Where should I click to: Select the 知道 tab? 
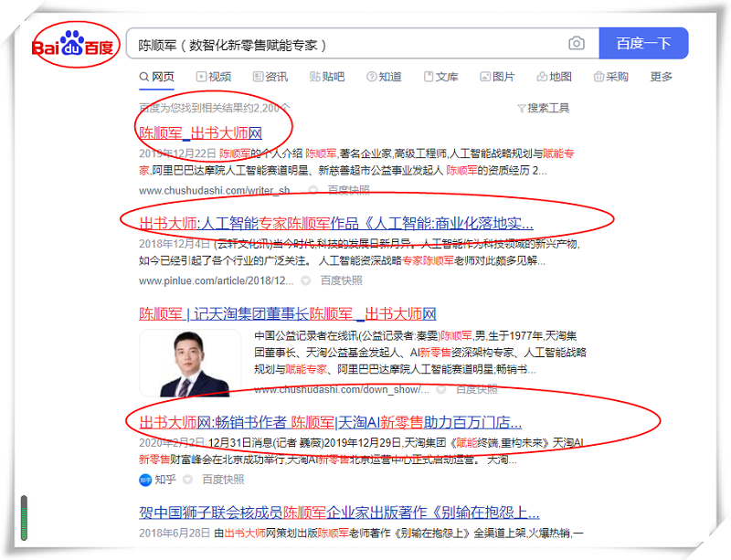(384, 77)
